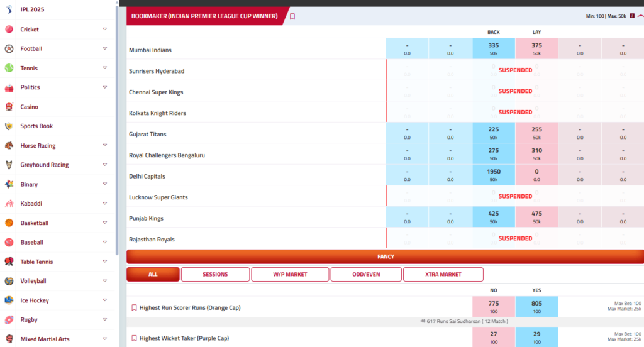
Task: Expand the Horse Racing sidebar menu
Action: pyautogui.click(x=105, y=145)
